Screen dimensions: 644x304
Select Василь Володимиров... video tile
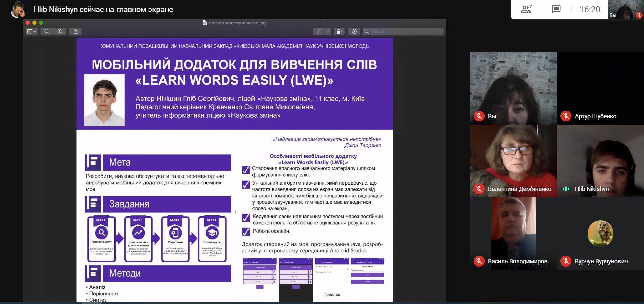(x=514, y=234)
